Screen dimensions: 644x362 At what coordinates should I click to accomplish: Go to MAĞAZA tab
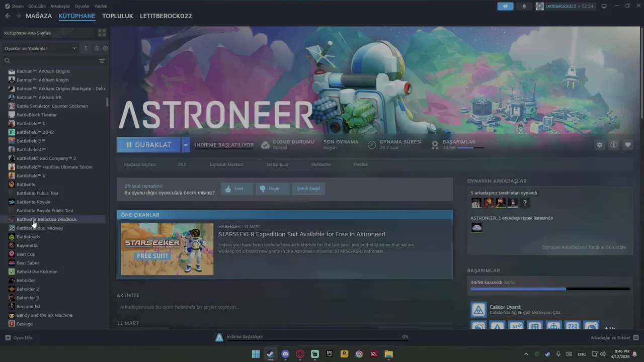pos(39,16)
